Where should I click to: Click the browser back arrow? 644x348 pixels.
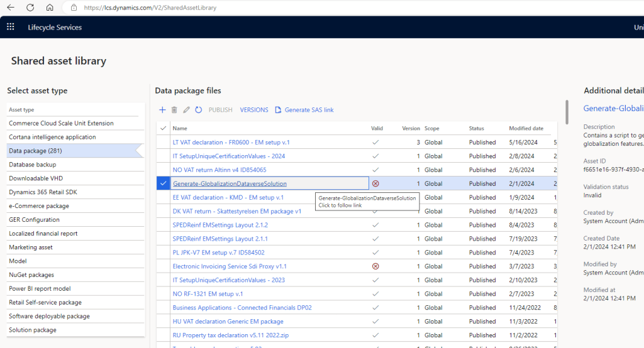coord(11,8)
